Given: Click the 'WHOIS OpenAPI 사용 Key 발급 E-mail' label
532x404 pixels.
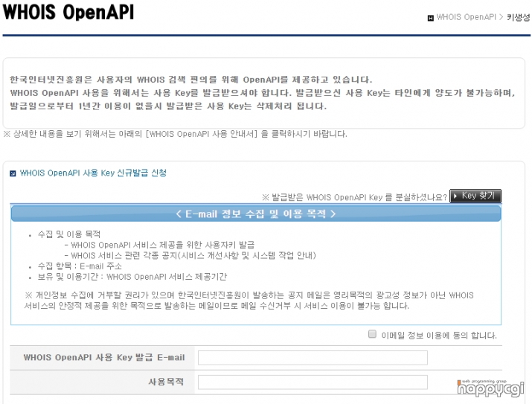Looking at the screenshot, I should point(104,358).
